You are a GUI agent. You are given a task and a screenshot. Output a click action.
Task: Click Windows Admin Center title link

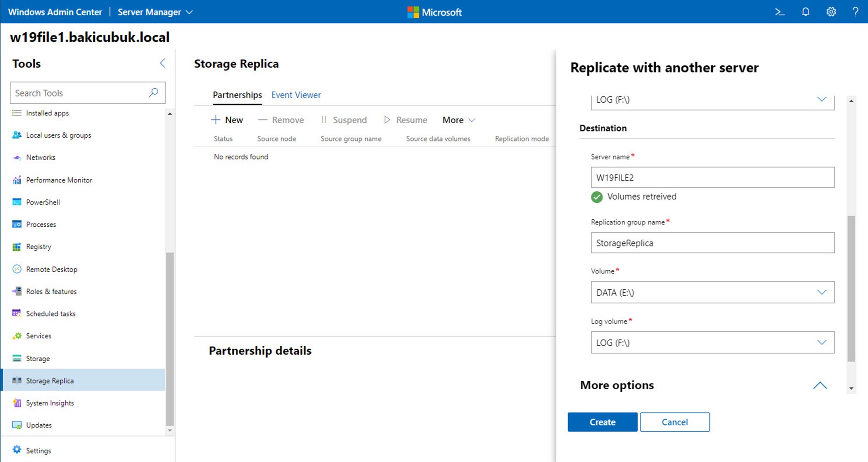coord(55,12)
